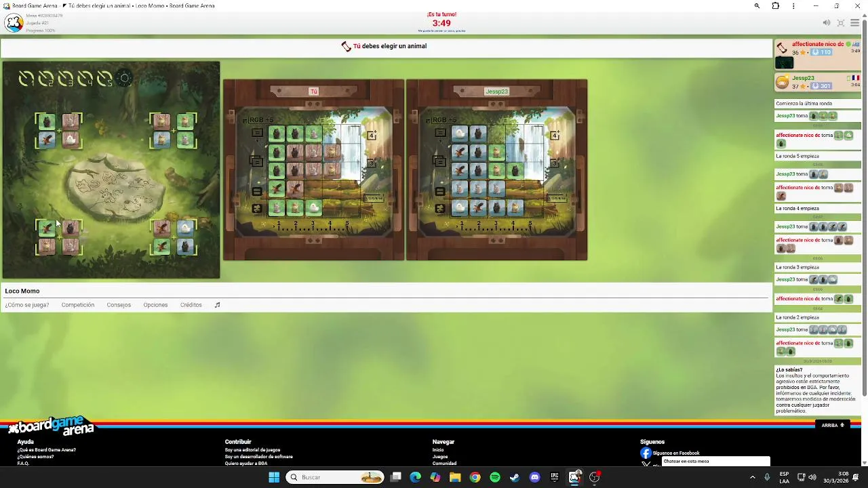Image resolution: width=868 pixels, height=488 pixels.
Task: Open Discord from the taskbar
Action: 534,477
